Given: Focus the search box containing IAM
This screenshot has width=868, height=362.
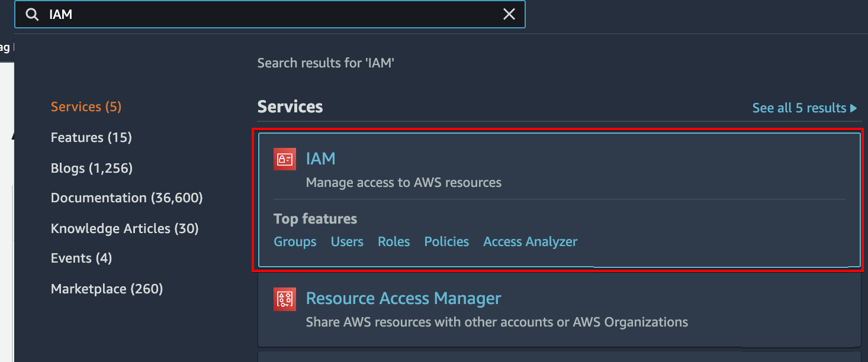Looking at the screenshot, I should pyautogui.click(x=270, y=14).
